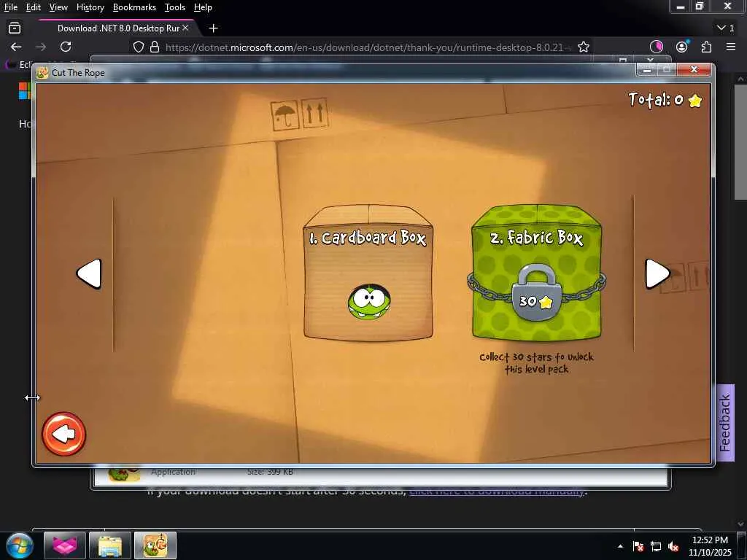Click the shield tracking protection icon
The height and width of the screenshot is (560, 747).
point(138,47)
